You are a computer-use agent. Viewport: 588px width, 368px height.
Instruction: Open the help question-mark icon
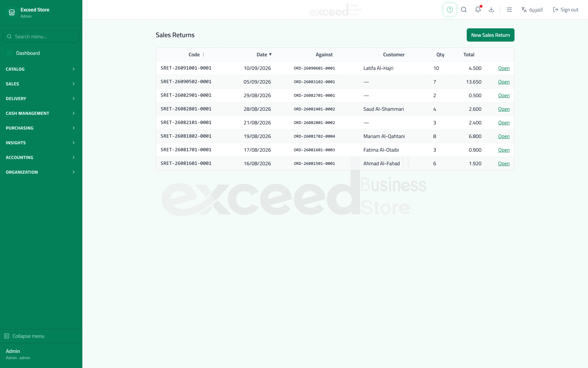coord(449,10)
